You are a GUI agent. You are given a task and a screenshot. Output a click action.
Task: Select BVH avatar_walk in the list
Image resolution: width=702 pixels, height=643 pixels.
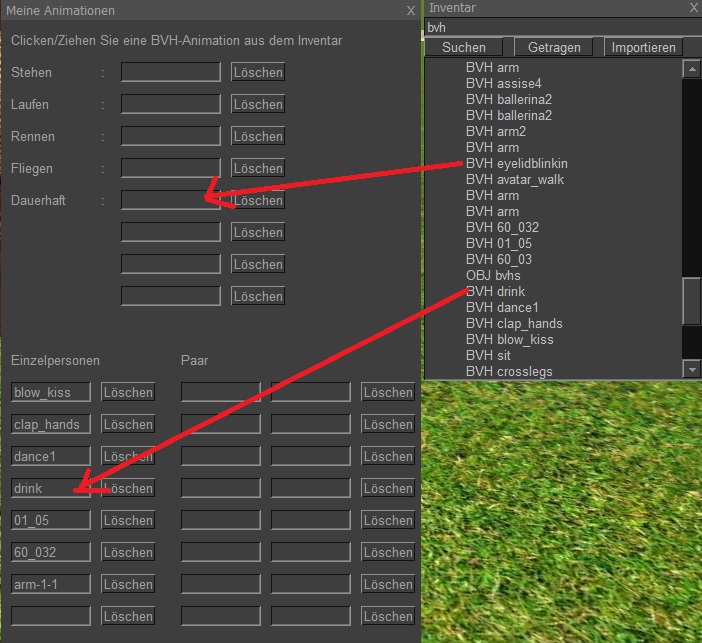(514, 180)
